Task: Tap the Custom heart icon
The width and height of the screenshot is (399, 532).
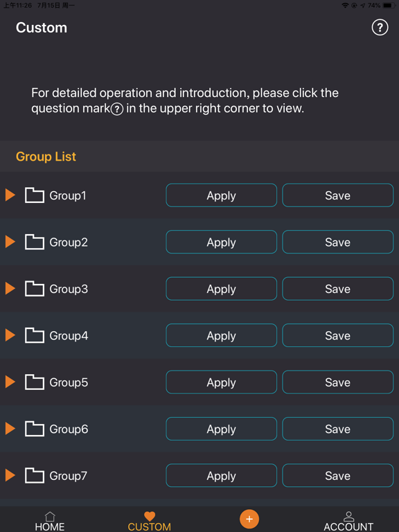Action: point(150,516)
